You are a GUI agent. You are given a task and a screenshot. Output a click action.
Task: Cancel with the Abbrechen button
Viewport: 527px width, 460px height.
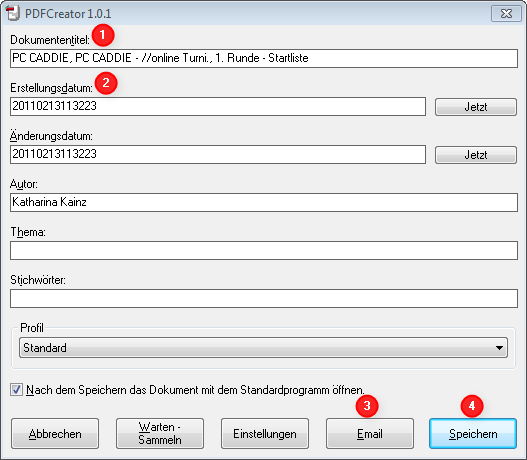point(55,434)
